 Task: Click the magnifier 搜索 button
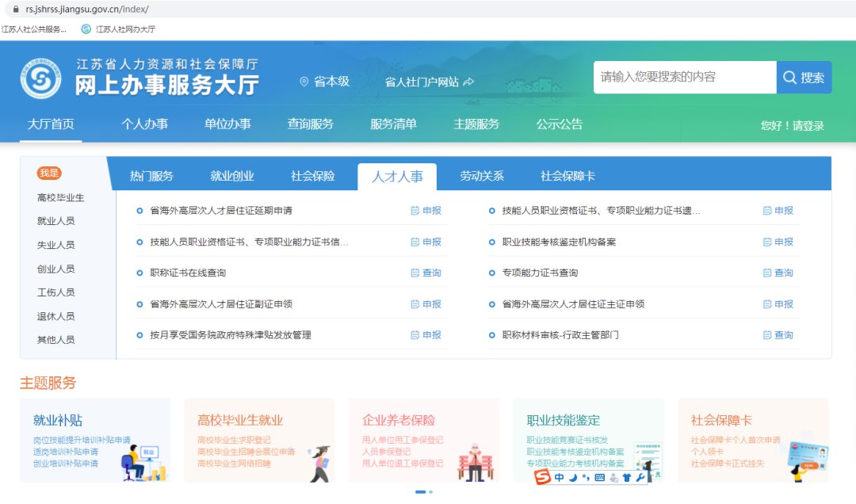(x=804, y=78)
